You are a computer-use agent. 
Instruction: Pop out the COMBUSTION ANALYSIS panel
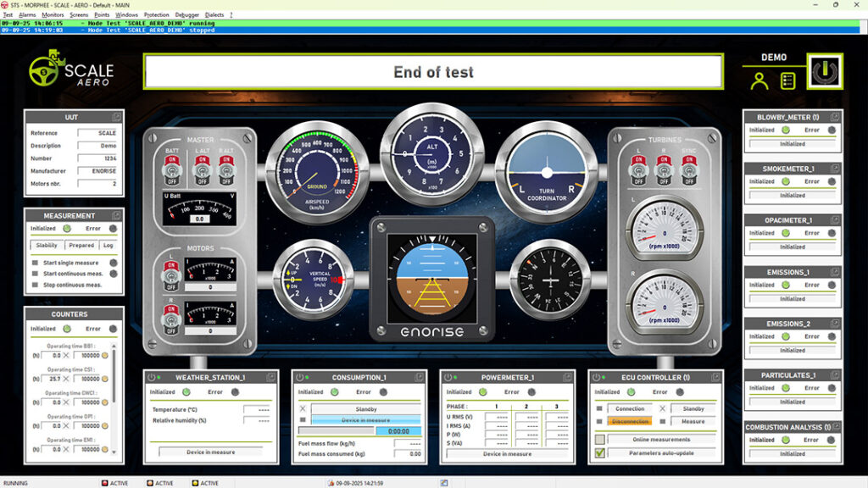coord(836,427)
